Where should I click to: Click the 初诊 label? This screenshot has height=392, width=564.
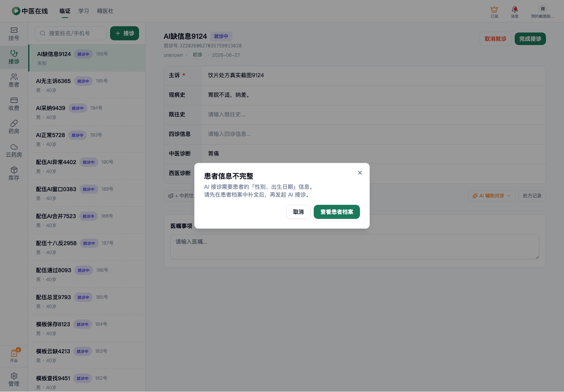click(x=197, y=55)
